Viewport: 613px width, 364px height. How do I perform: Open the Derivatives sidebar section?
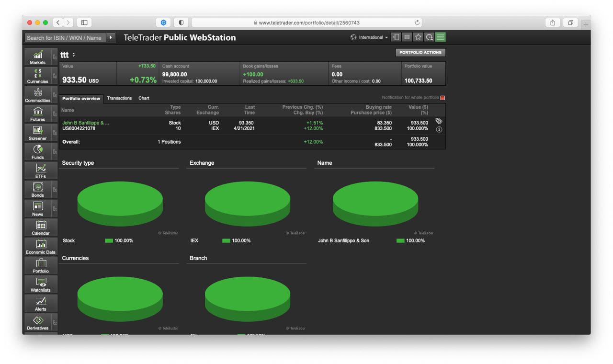pyautogui.click(x=38, y=322)
